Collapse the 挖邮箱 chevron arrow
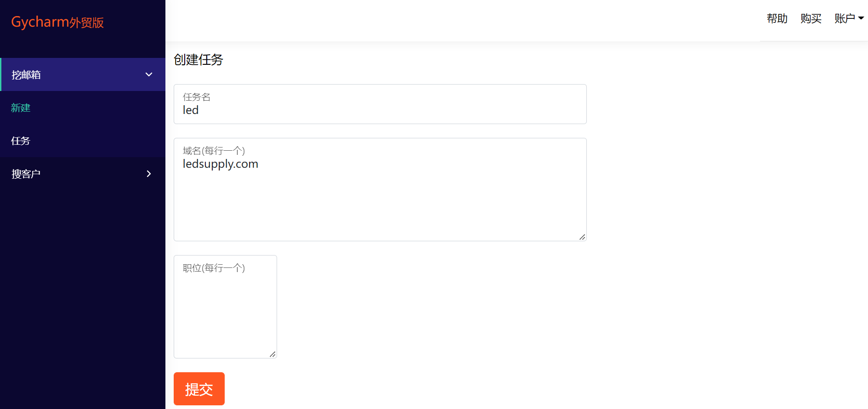 pos(149,74)
